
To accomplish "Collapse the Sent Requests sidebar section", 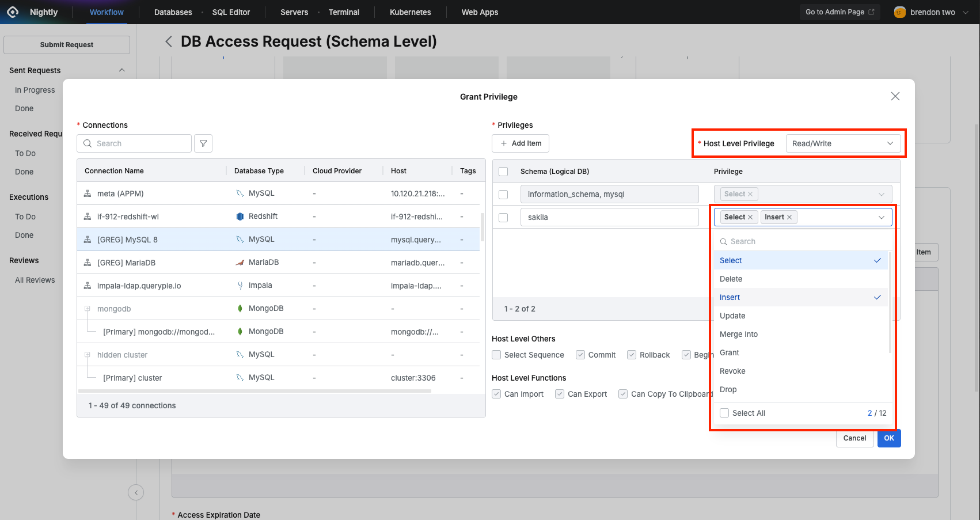I will (121, 70).
